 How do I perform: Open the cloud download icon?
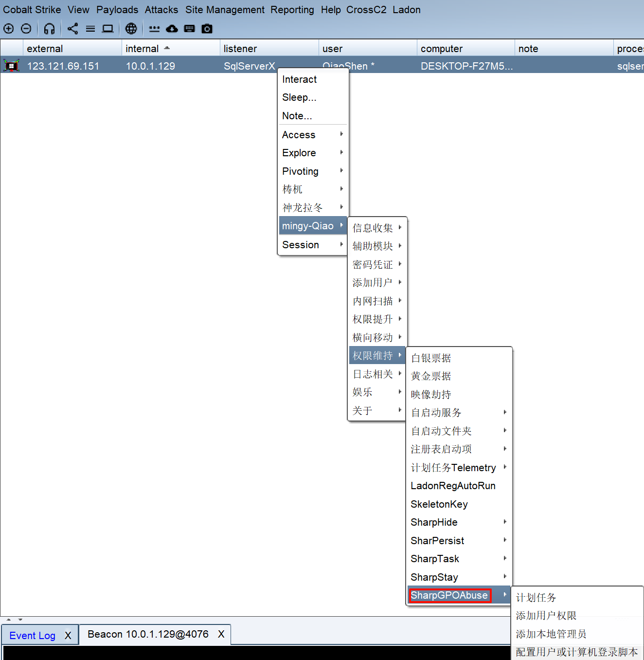(x=172, y=29)
